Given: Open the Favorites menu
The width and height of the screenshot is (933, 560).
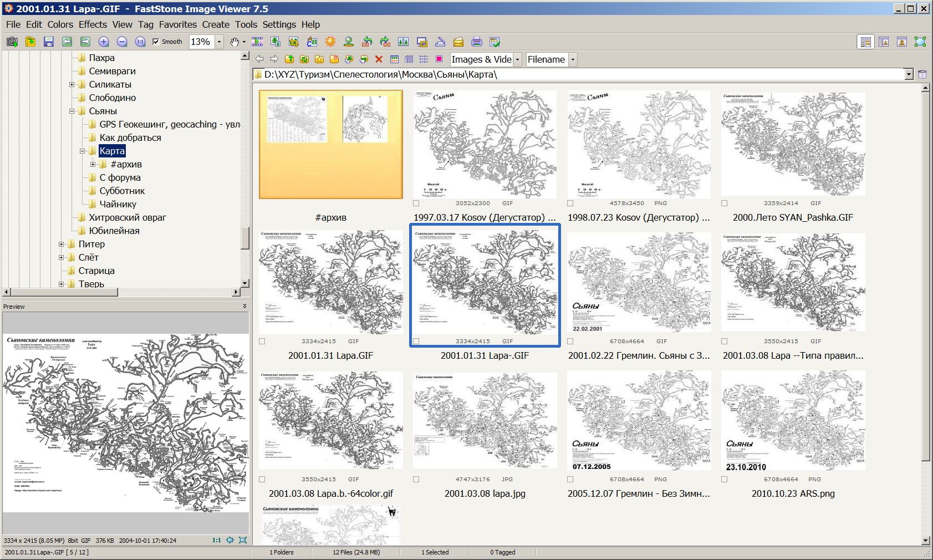Looking at the screenshot, I should point(177,24).
